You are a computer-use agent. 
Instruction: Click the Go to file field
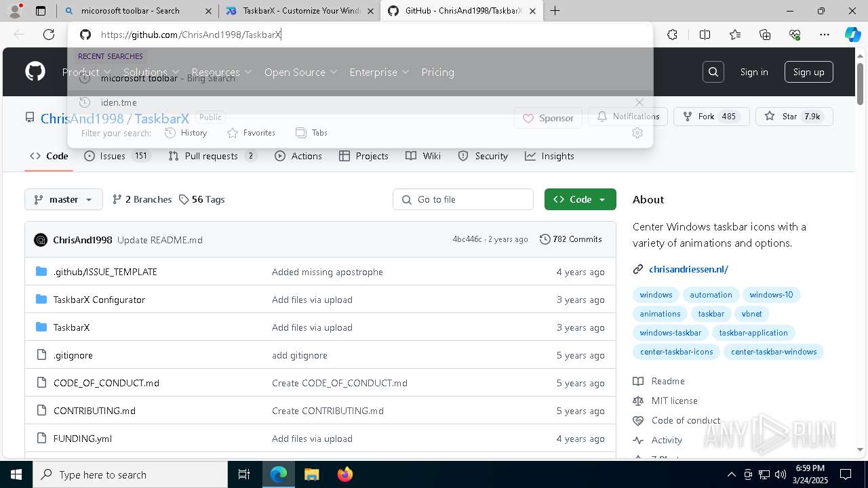pyautogui.click(x=463, y=199)
